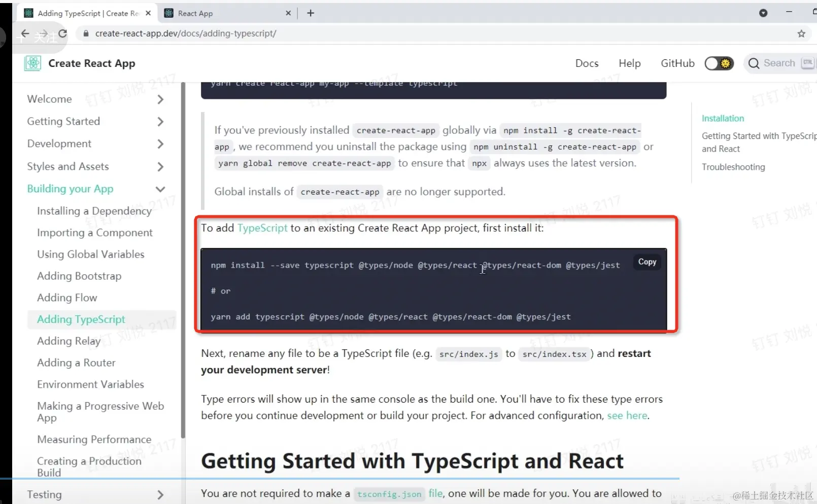Open Docs in the top navigation
This screenshot has height=504, width=817.
click(587, 63)
